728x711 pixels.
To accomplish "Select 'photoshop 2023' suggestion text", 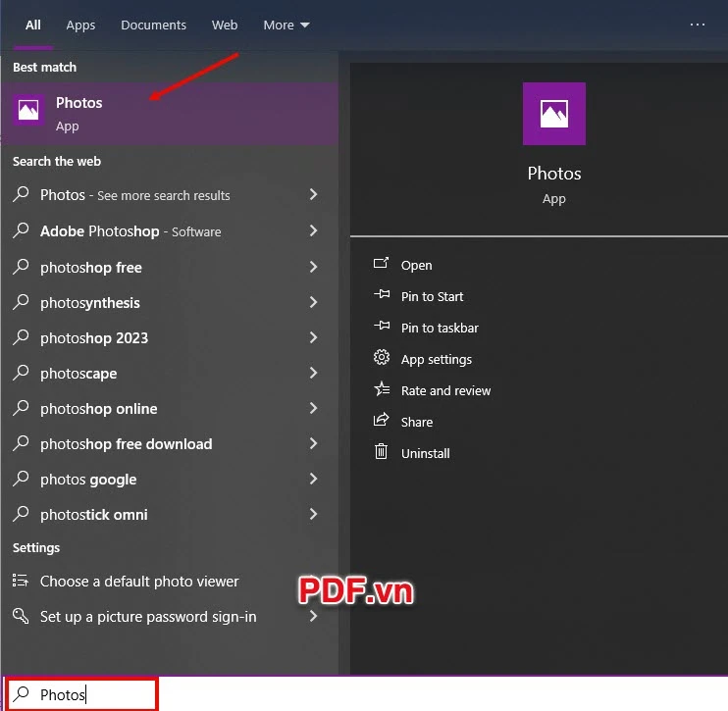I will (94, 338).
